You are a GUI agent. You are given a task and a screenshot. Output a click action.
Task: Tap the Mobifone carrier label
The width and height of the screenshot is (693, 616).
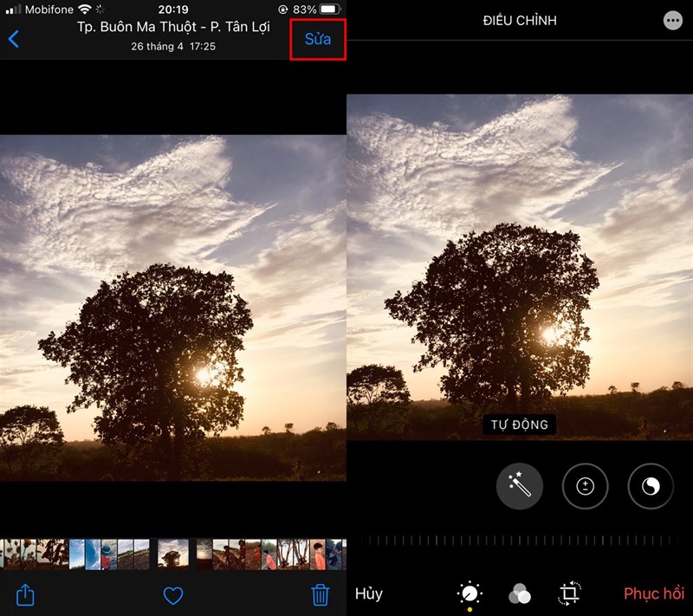[x=49, y=10]
